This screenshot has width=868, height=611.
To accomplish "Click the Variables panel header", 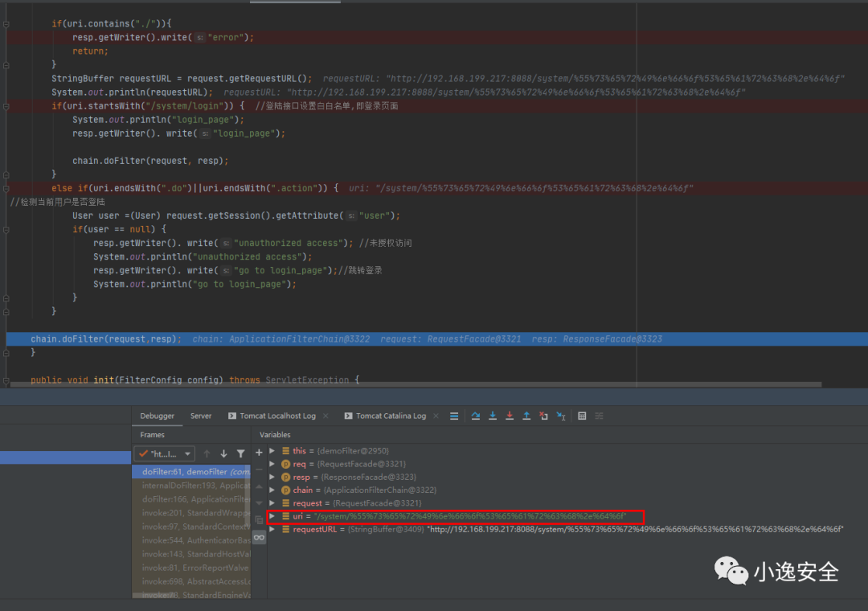I will click(x=275, y=435).
